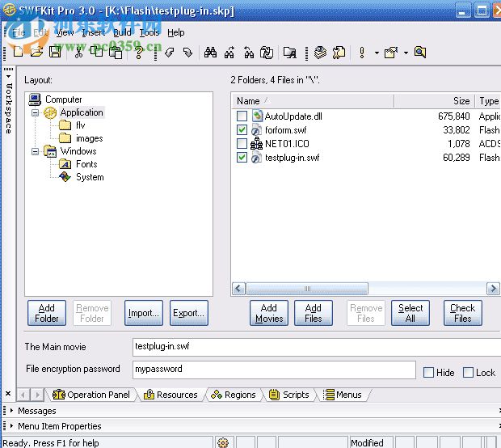Click the Open folder toolbar icon
This screenshot has width=501, height=448.
36,53
